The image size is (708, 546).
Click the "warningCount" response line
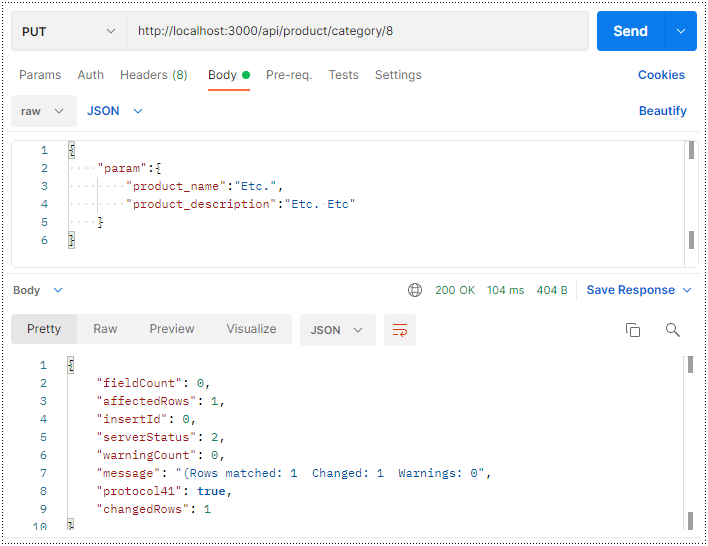point(161,456)
